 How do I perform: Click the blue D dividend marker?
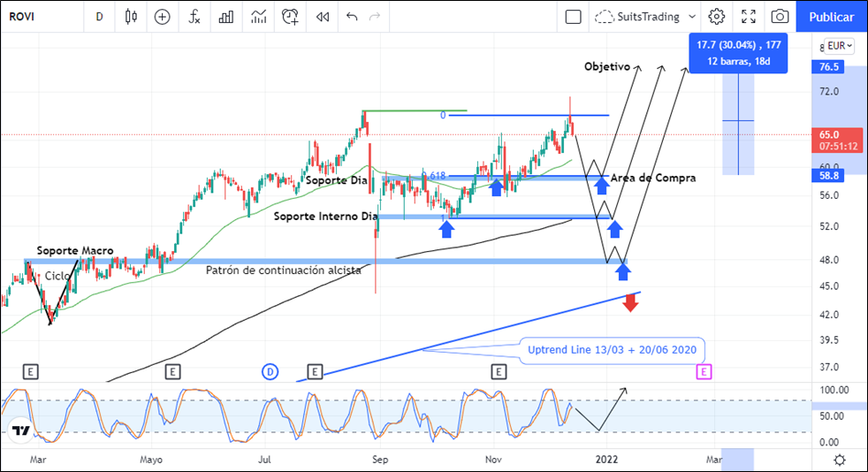click(x=270, y=372)
